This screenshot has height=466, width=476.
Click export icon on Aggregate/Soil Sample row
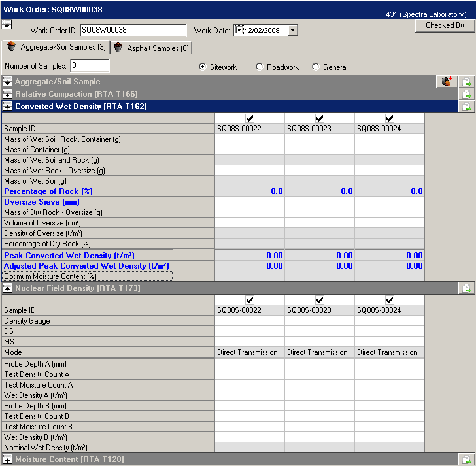pos(466,82)
